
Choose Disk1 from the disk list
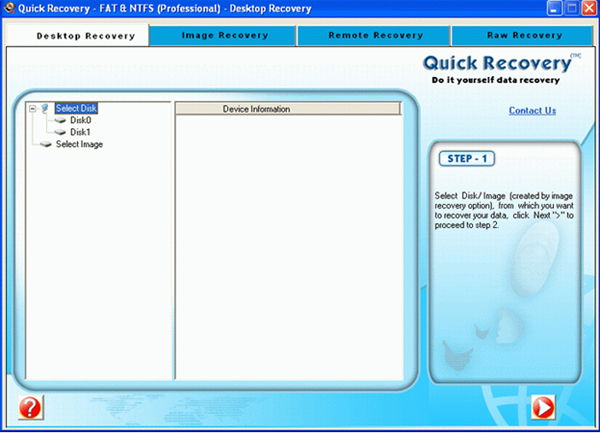pos(80,132)
